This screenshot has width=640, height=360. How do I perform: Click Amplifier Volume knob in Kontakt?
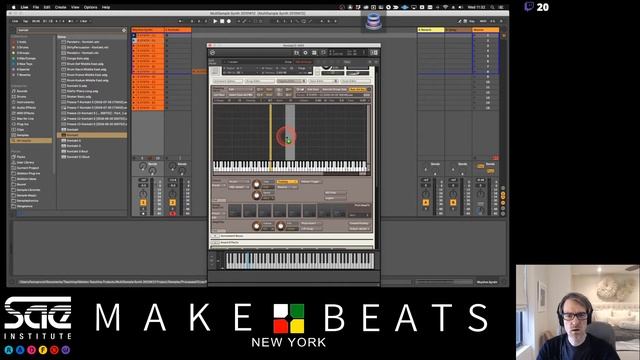coord(256,226)
